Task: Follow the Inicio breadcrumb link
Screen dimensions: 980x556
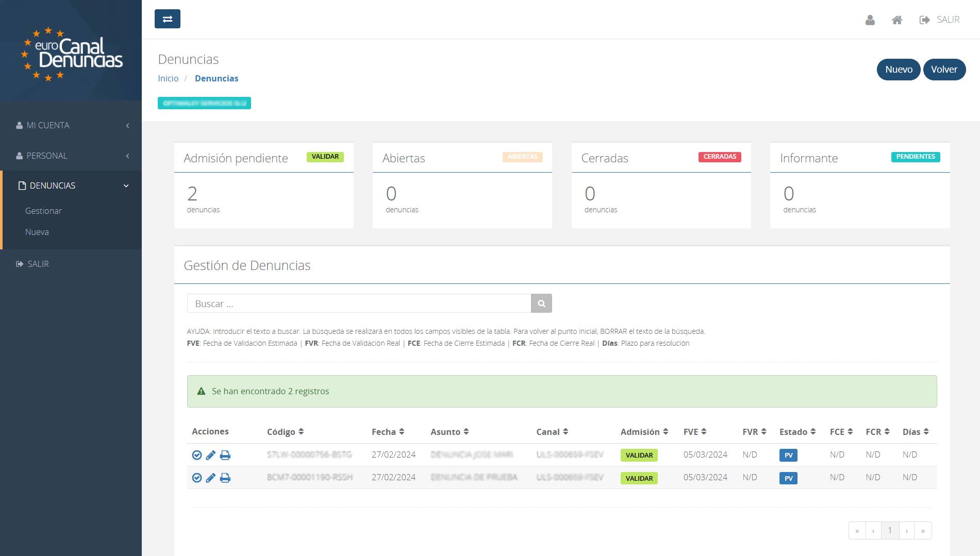Action: (x=168, y=78)
